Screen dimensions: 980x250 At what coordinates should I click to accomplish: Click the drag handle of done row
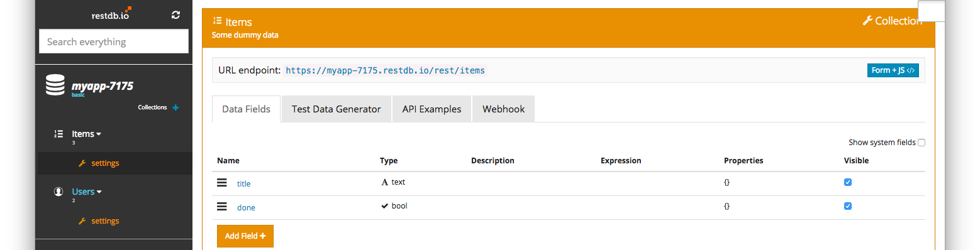coord(221,207)
